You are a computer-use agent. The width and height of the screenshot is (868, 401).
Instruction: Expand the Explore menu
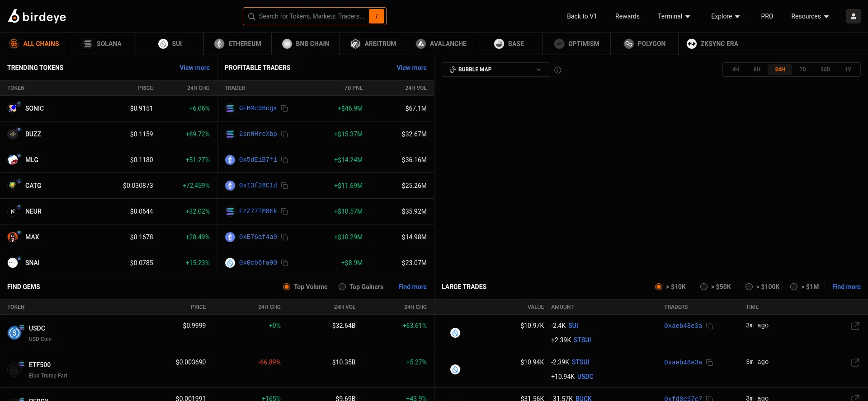pyautogui.click(x=725, y=16)
